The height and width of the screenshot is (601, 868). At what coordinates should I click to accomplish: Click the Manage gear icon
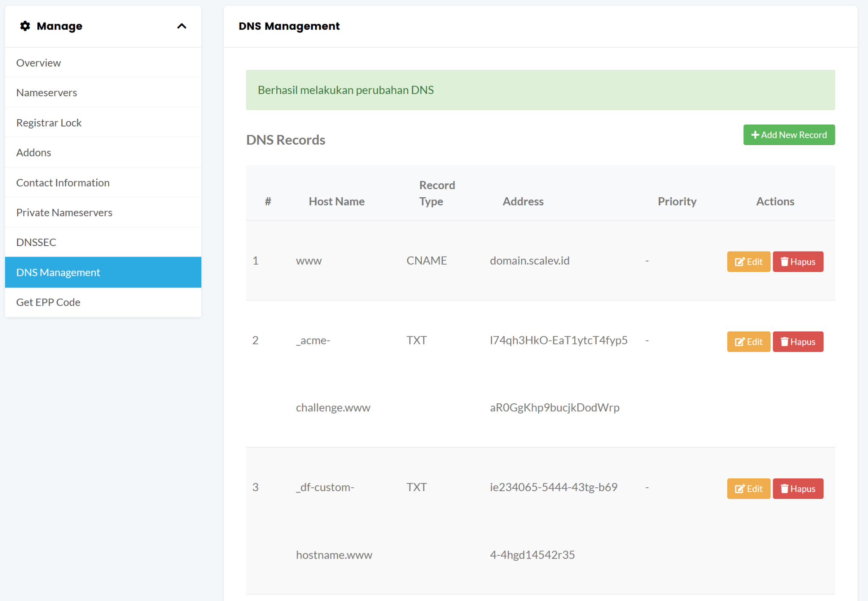click(25, 26)
